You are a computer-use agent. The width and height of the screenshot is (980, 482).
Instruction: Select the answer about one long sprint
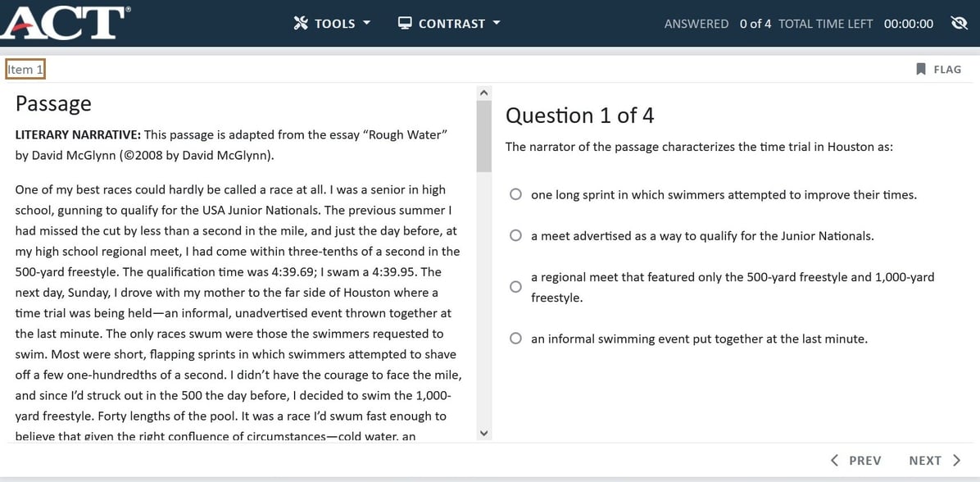[515, 193]
